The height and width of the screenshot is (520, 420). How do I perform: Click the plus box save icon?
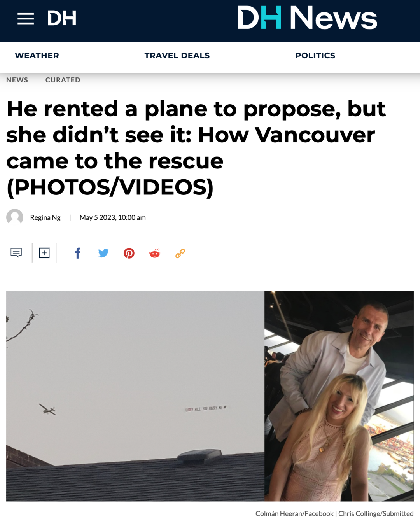(44, 253)
